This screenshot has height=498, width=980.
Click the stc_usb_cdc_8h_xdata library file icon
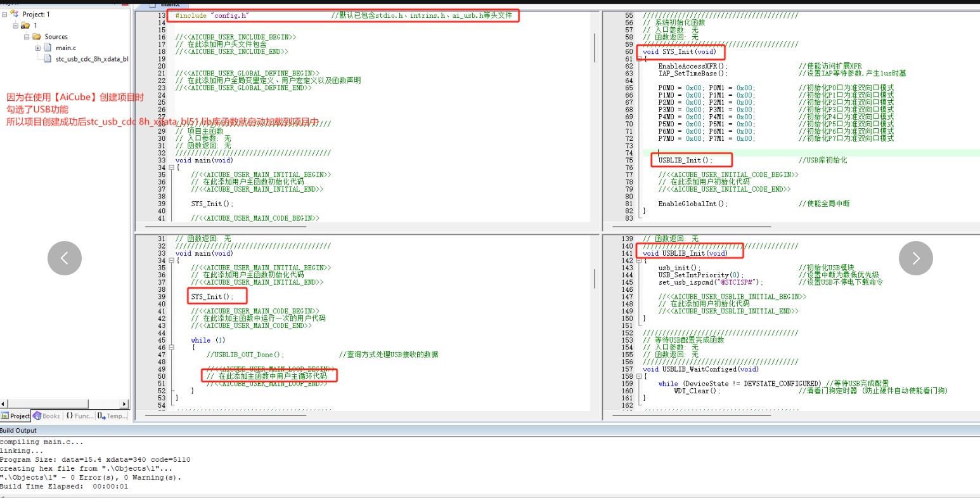click(48, 59)
